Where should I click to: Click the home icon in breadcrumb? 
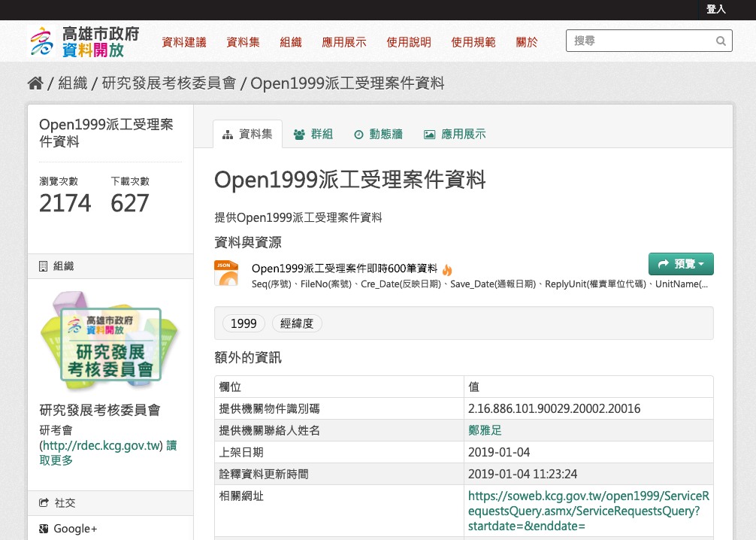[35, 83]
